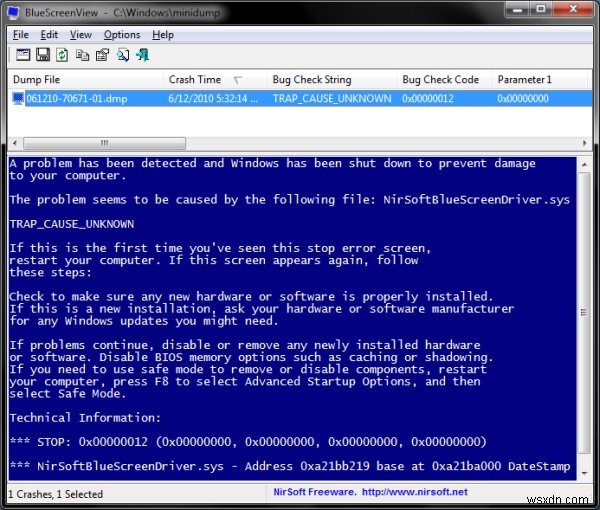Image resolution: width=600 pixels, height=510 pixels.
Task: Open the Options menu
Action: 122,35
